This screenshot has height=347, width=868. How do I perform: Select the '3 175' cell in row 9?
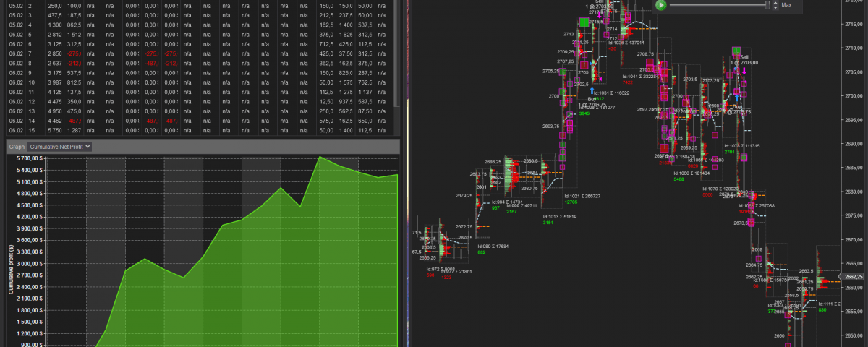click(55, 72)
